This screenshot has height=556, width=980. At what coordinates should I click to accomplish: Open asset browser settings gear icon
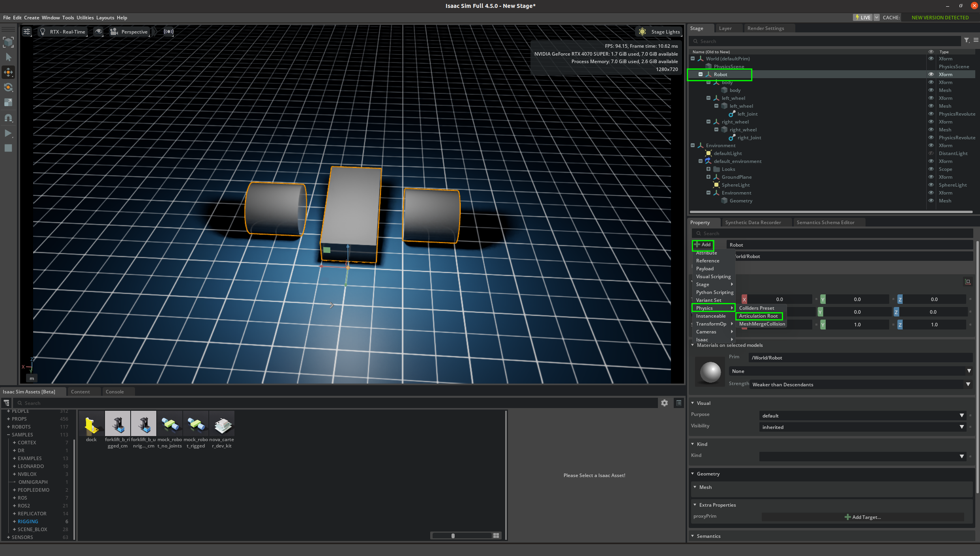(x=665, y=403)
